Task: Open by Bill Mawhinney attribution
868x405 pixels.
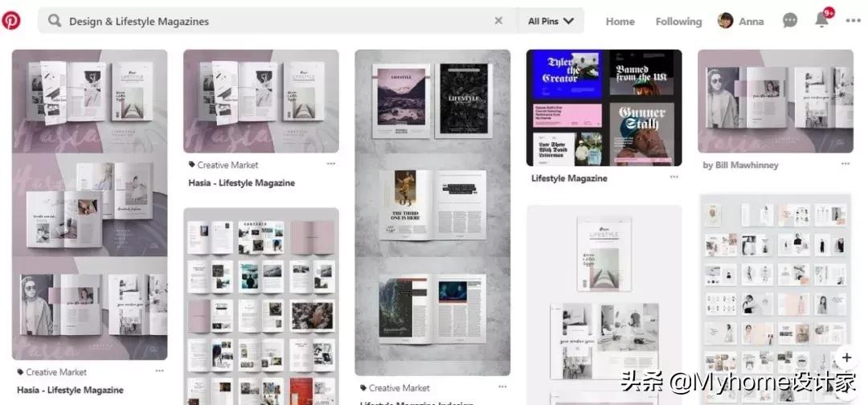Action: [x=741, y=165]
